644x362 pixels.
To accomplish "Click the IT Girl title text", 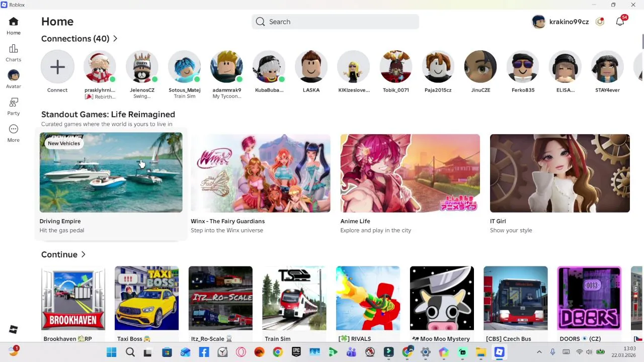I will (498, 221).
